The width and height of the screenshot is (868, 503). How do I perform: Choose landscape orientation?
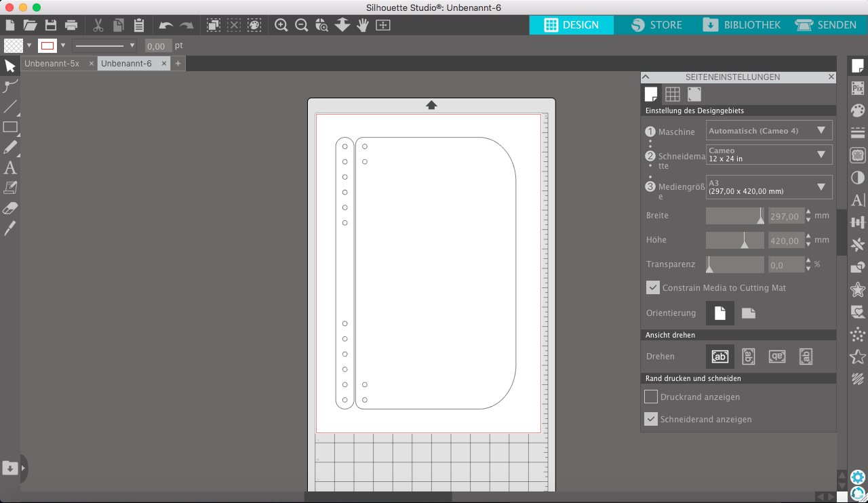pyautogui.click(x=748, y=313)
